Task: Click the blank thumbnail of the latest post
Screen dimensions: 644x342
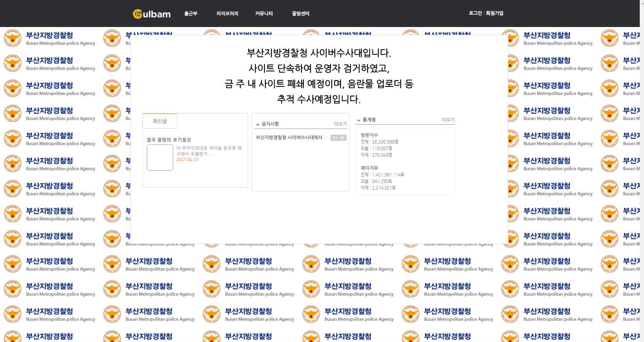Action: coord(160,157)
